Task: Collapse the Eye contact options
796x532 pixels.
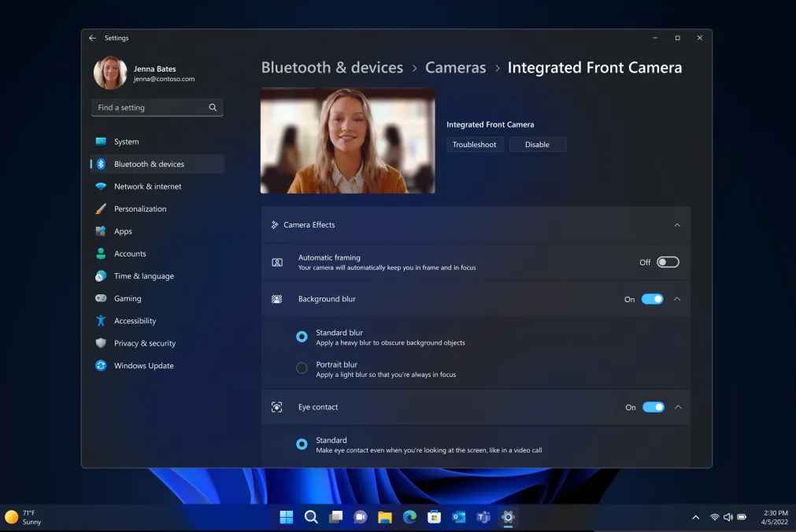Action: 677,407
